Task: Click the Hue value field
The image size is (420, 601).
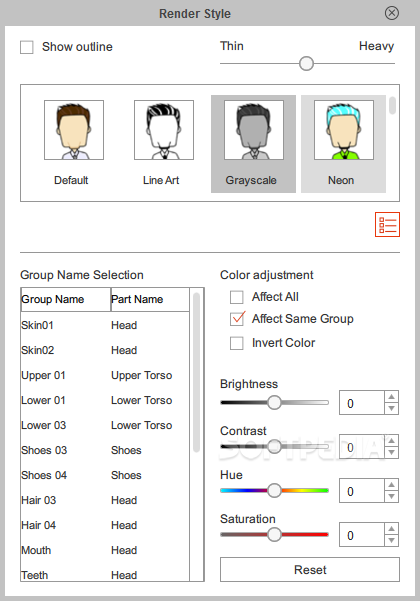Action: [x=362, y=491]
